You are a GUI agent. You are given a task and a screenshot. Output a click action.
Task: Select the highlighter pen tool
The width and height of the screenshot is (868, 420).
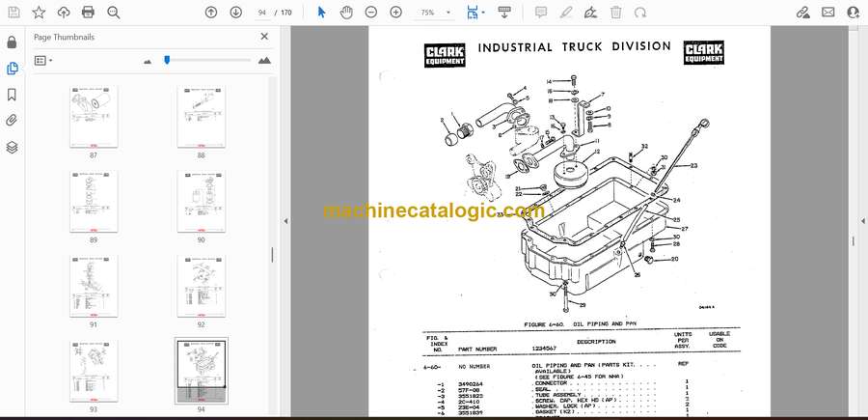[x=566, y=13]
